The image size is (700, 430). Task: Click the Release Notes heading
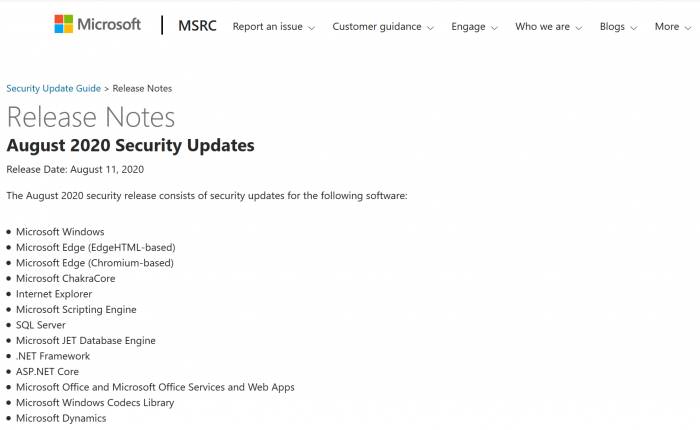coord(91,117)
